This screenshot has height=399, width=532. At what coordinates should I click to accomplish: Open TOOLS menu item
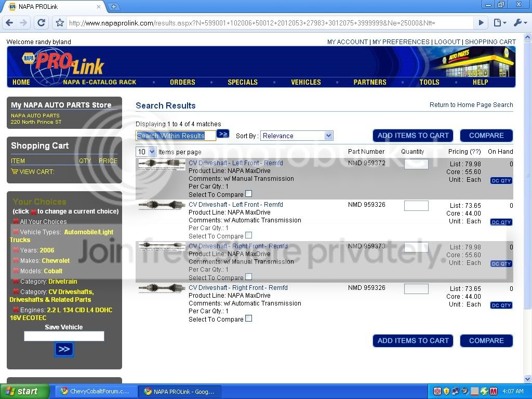429,82
